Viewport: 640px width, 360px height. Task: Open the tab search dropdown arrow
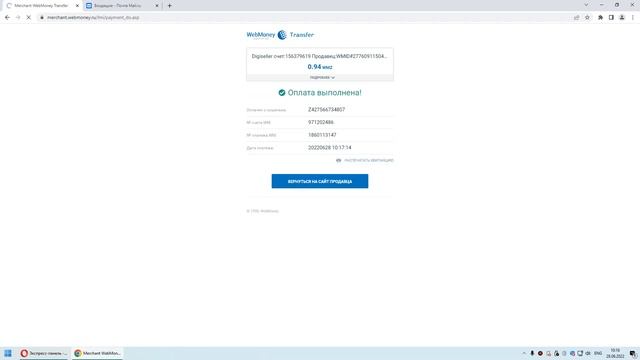tap(586, 5)
